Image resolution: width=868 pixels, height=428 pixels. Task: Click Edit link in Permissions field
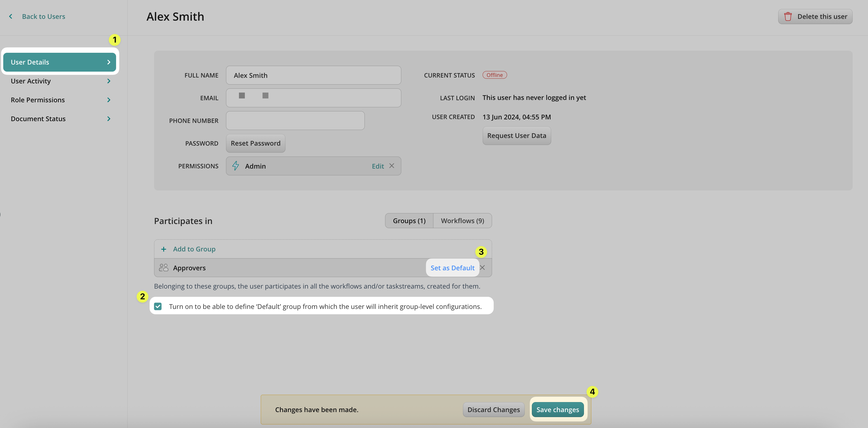pos(378,166)
